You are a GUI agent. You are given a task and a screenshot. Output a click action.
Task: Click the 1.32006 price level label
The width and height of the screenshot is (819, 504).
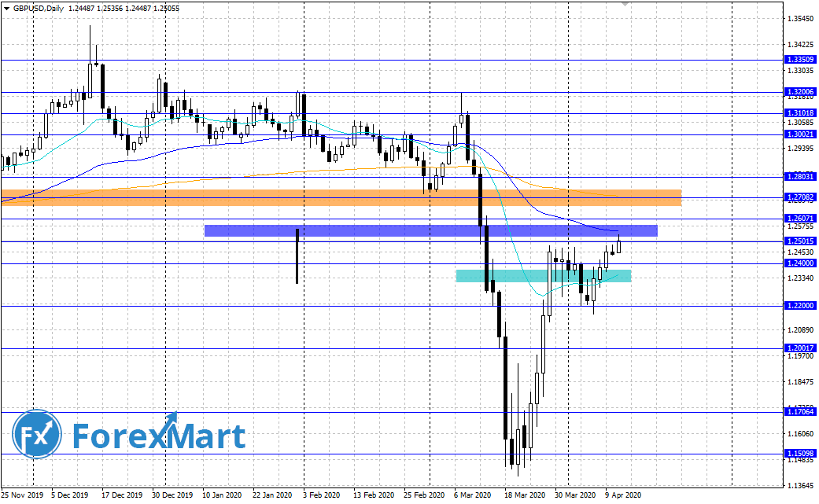800,92
